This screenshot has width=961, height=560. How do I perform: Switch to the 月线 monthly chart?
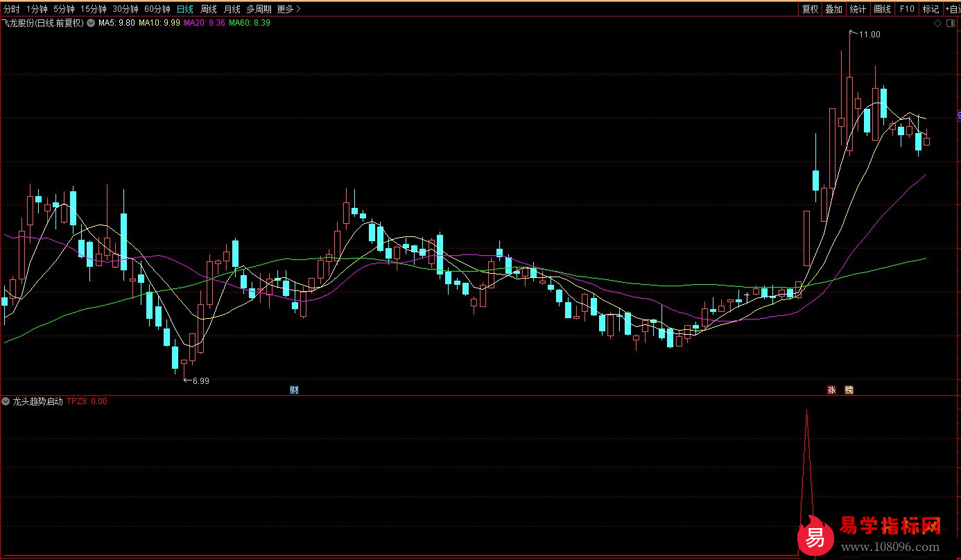[232, 9]
